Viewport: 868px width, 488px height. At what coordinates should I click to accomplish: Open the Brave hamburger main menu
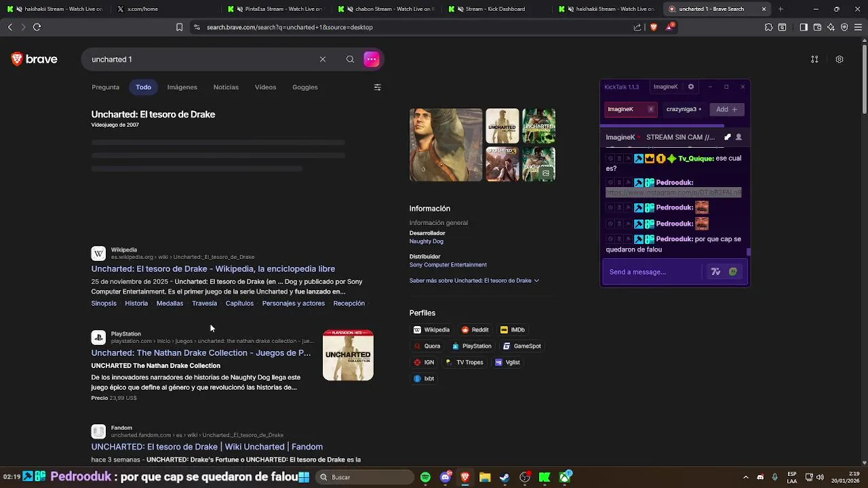click(858, 27)
